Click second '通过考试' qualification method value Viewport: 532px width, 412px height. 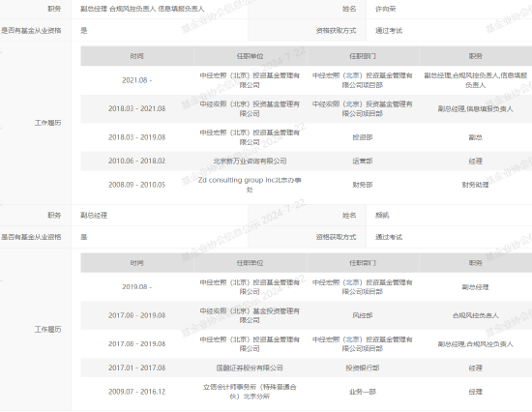(x=389, y=237)
